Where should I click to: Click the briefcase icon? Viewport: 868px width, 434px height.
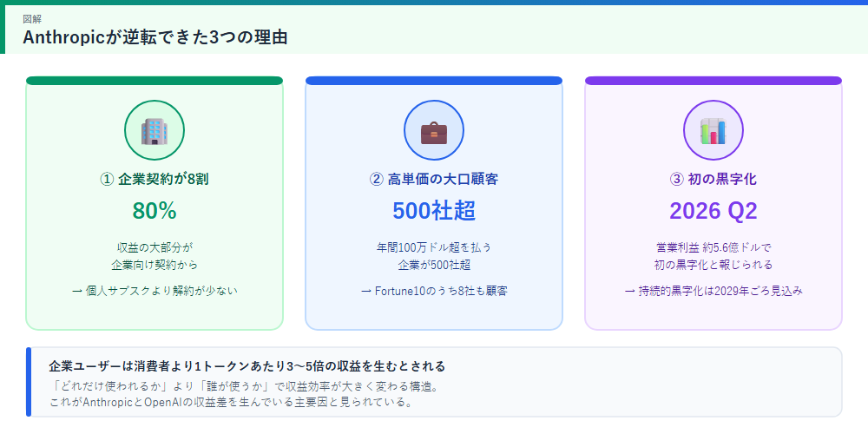(434, 131)
